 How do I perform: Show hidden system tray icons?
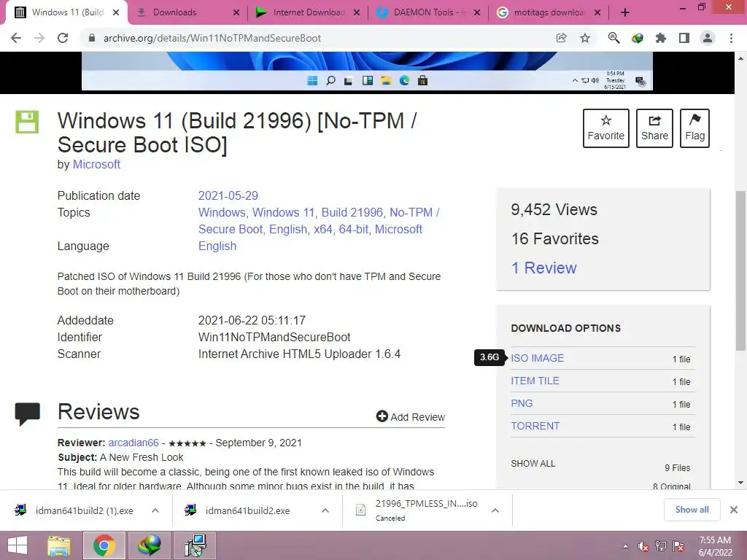[625, 546]
